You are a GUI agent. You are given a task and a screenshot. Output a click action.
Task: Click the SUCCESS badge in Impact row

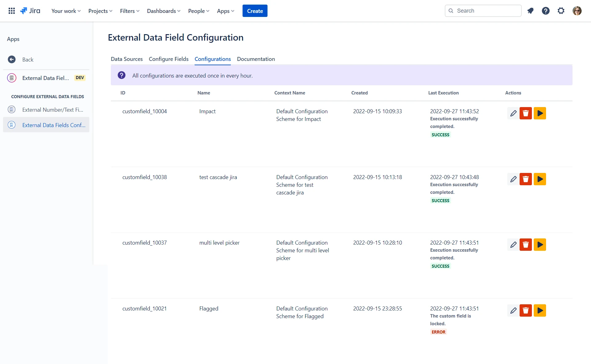tap(440, 135)
